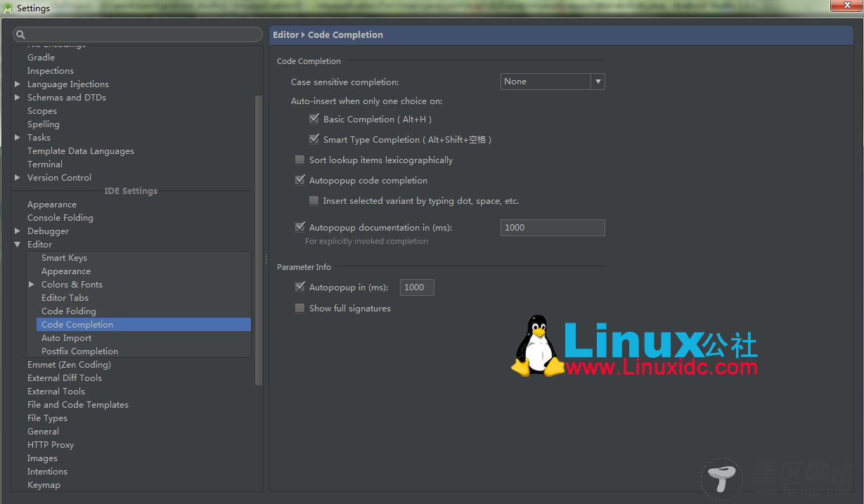This screenshot has width=864, height=504.
Task: Select Appearance under Editor
Action: point(66,271)
